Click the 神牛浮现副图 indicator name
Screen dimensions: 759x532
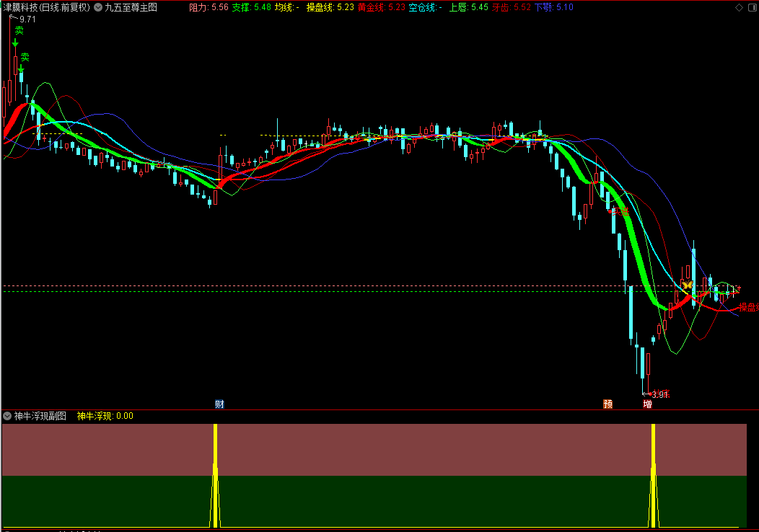(x=40, y=416)
